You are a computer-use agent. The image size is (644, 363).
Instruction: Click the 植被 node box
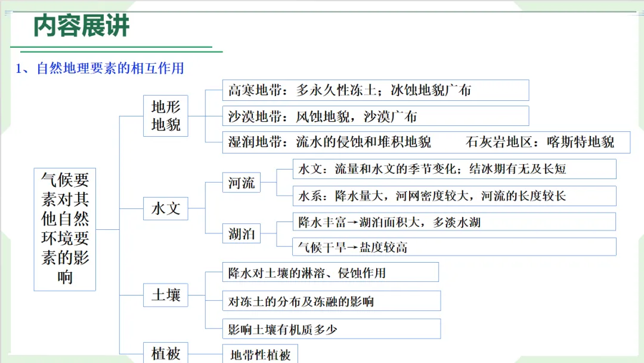(x=166, y=353)
